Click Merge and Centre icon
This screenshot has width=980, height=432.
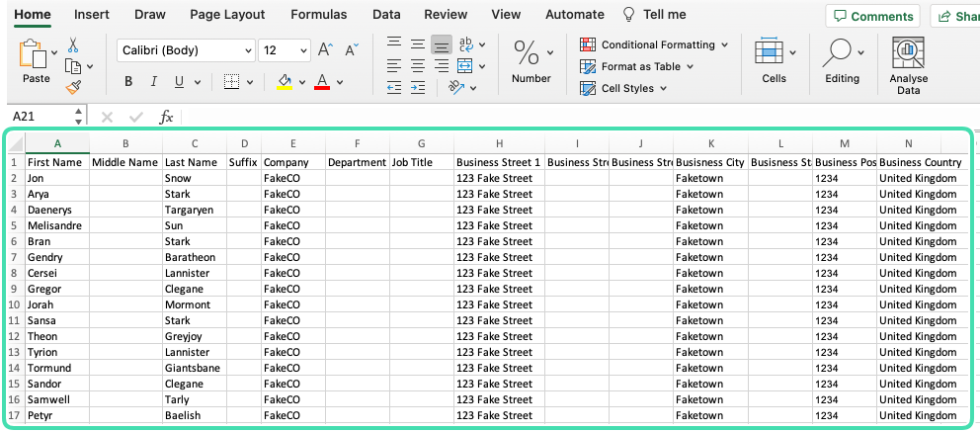pos(464,65)
